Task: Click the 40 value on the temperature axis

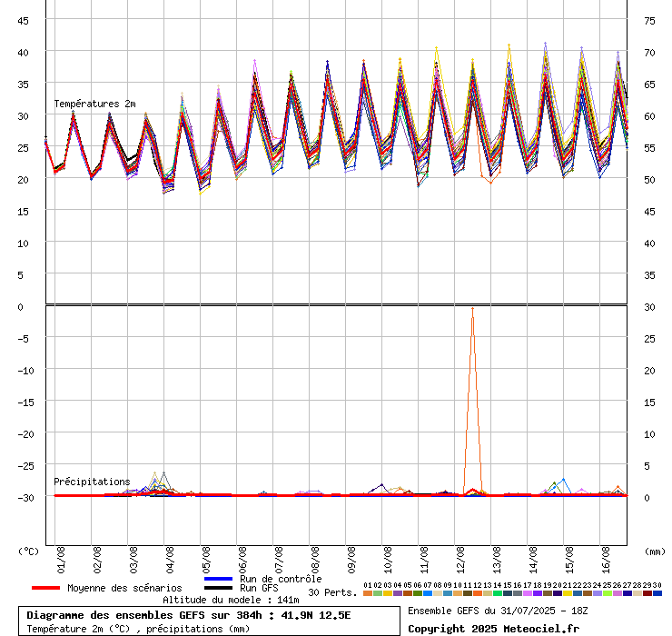Action: [23, 53]
